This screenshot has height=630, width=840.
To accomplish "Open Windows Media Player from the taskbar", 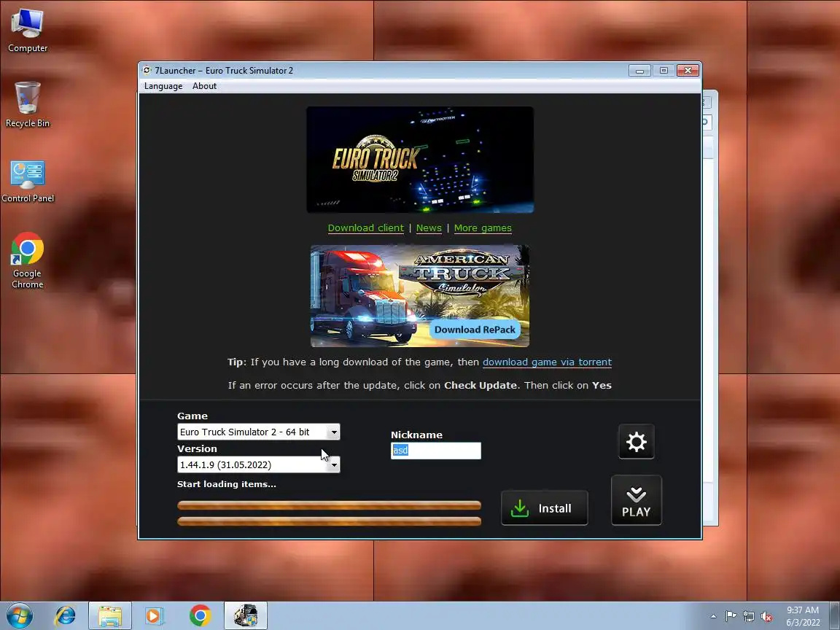I will [x=154, y=615].
